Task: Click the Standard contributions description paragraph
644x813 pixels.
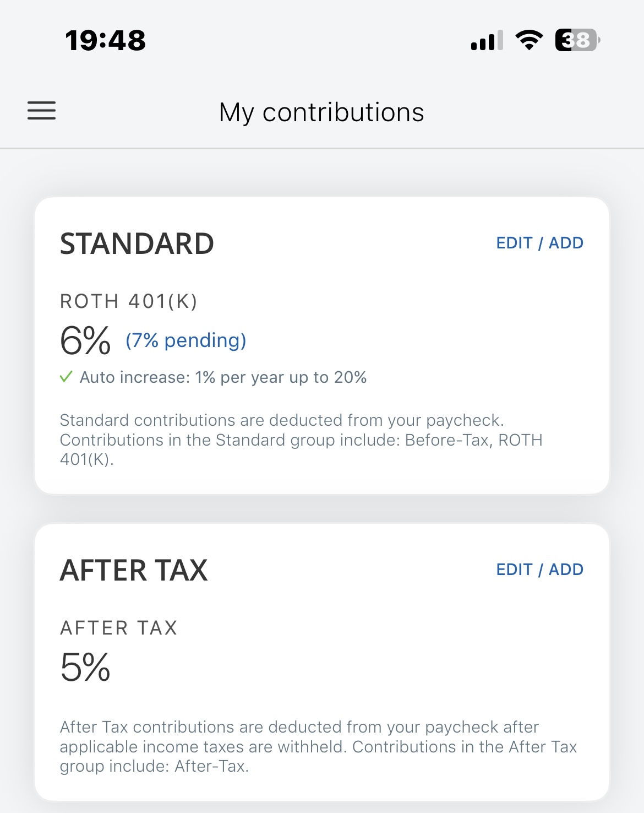Action: (x=301, y=440)
